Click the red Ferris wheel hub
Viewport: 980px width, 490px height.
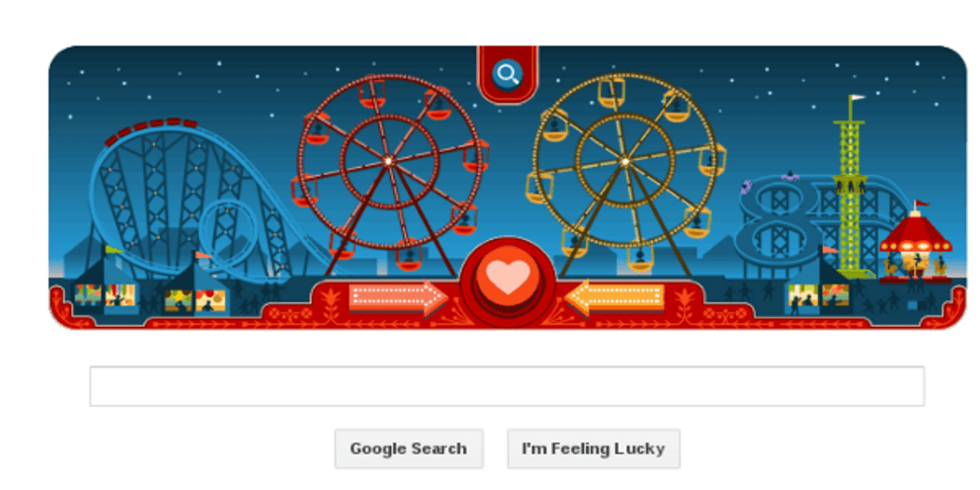388,161
